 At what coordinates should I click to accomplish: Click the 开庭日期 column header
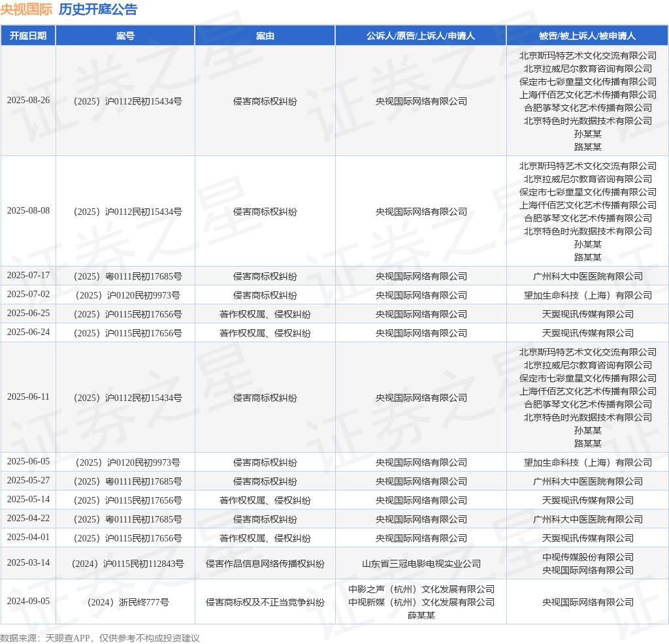28,36
